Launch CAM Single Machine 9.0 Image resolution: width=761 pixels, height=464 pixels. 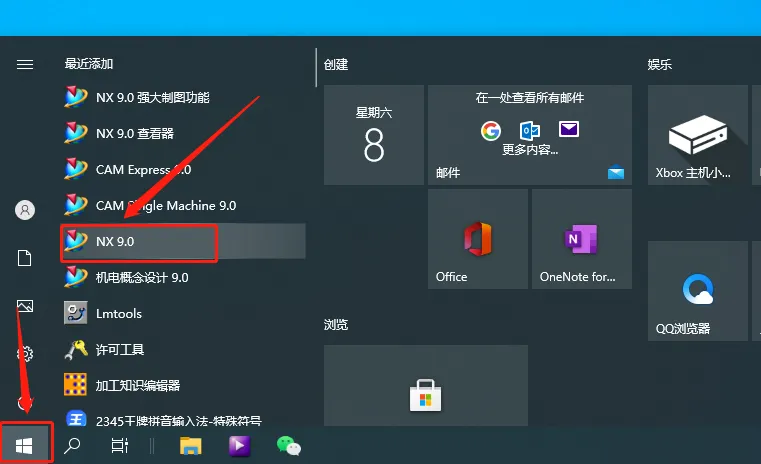point(182,205)
